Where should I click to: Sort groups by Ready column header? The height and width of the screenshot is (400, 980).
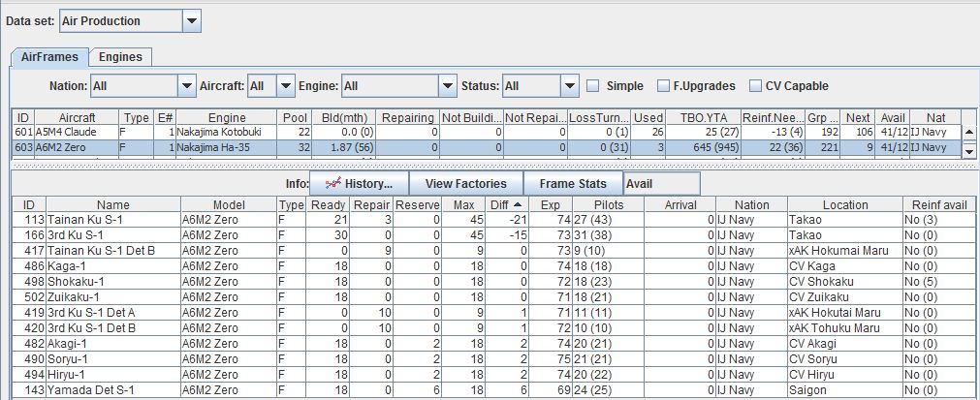(x=328, y=204)
